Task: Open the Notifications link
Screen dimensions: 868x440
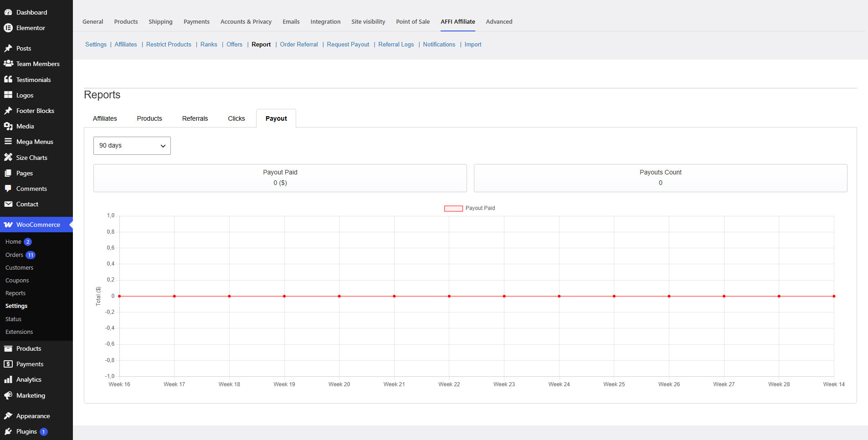Action: (x=439, y=44)
